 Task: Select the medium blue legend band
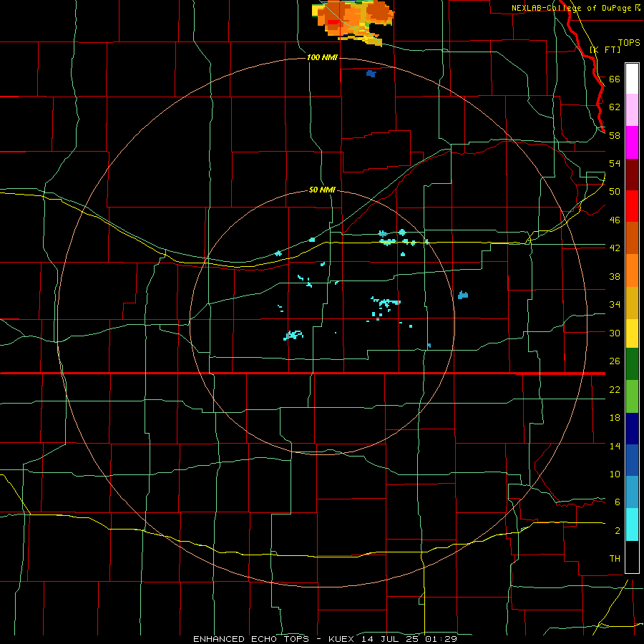[x=632, y=460]
